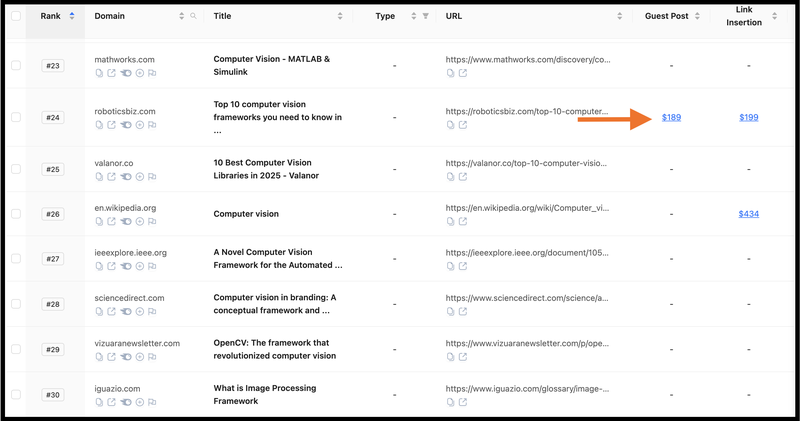Sort by Link Insertion price

click(774, 16)
